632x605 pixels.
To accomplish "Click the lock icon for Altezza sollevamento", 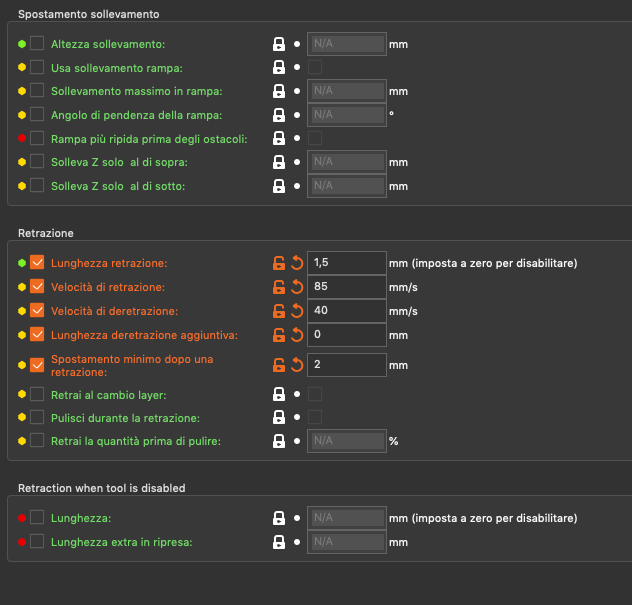I will [x=280, y=44].
